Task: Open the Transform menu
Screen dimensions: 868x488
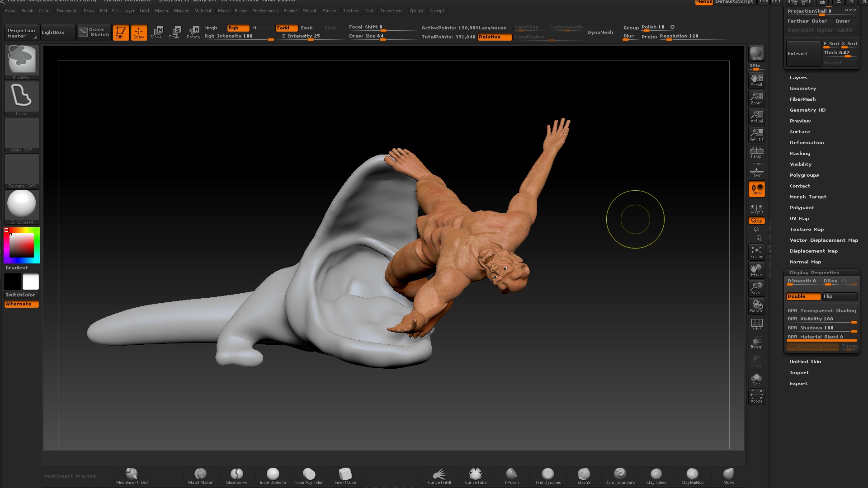Action: pyautogui.click(x=391, y=11)
